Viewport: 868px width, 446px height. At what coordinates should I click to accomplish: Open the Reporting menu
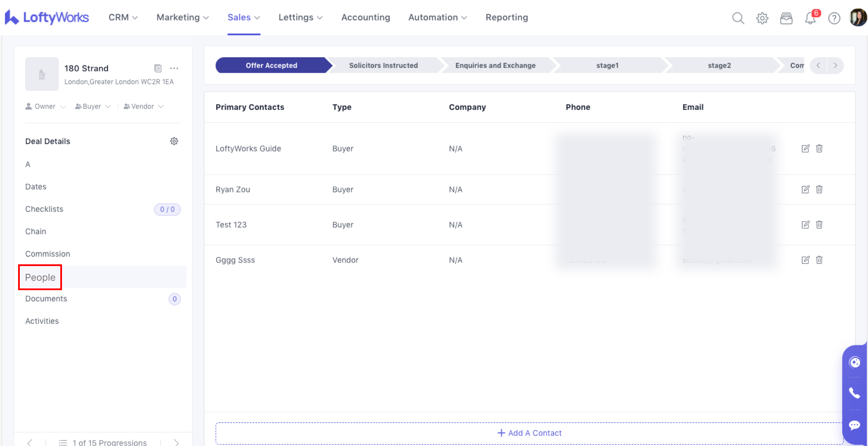coord(506,17)
